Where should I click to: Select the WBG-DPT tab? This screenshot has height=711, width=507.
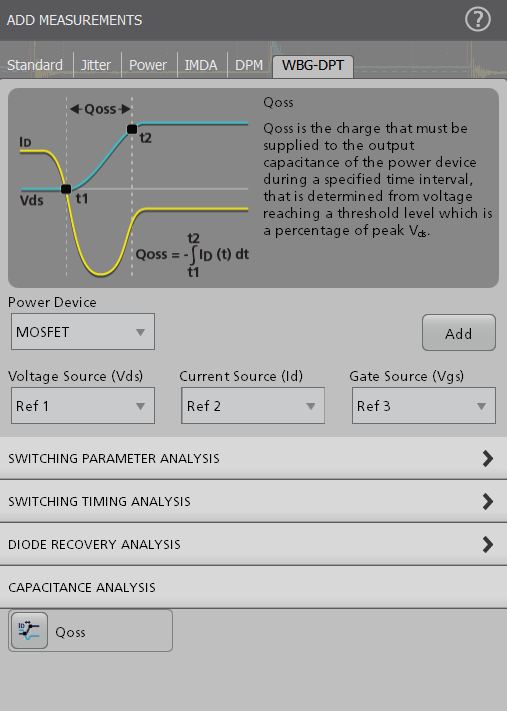point(313,66)
